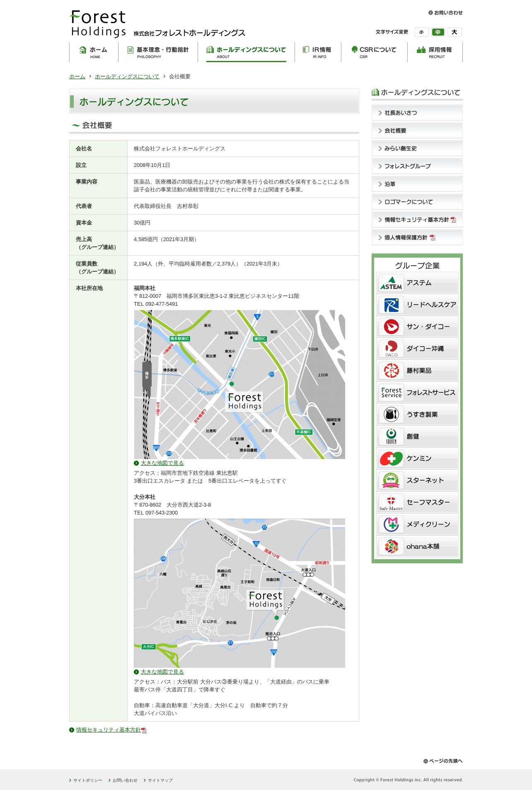
Task: Click the Fukuoka headquarters map image
Action: (239, 384)
